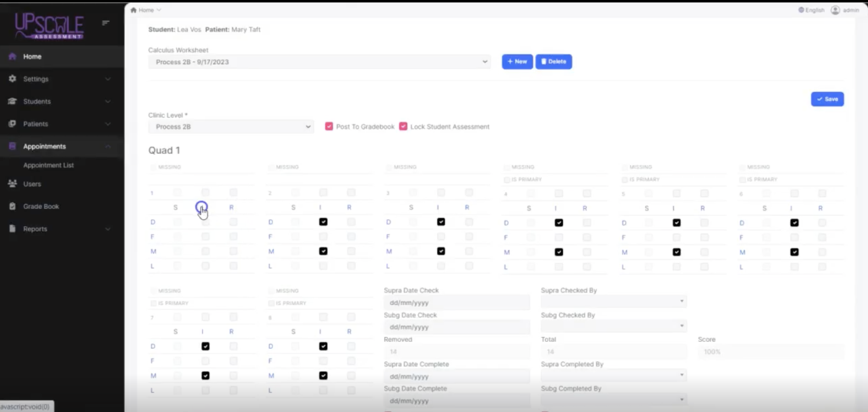Open the Clinic Level dropdown
868x412 pixels.
pos(231,127)
